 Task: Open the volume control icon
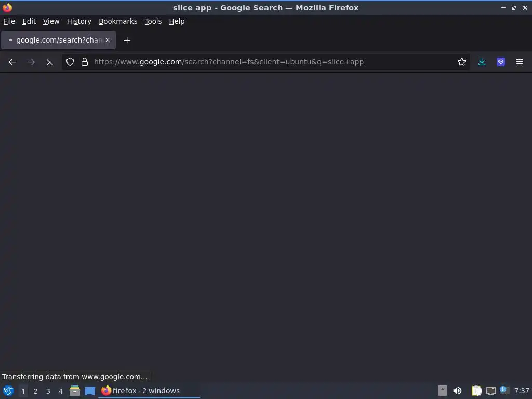(x=457, y=391)
